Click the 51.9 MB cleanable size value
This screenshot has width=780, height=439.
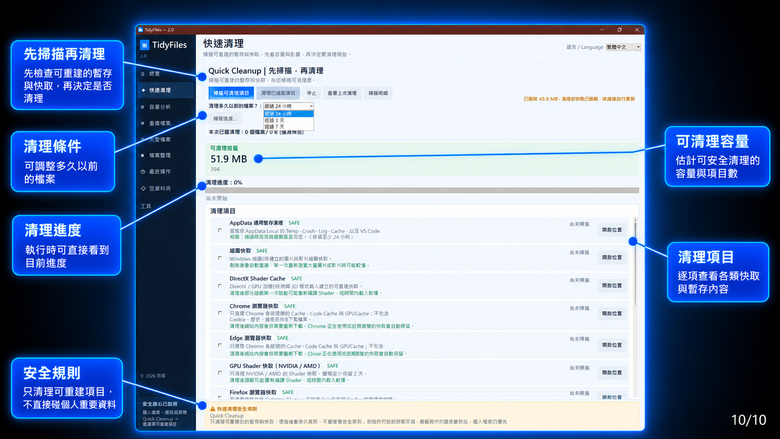(x=229, y=159)
